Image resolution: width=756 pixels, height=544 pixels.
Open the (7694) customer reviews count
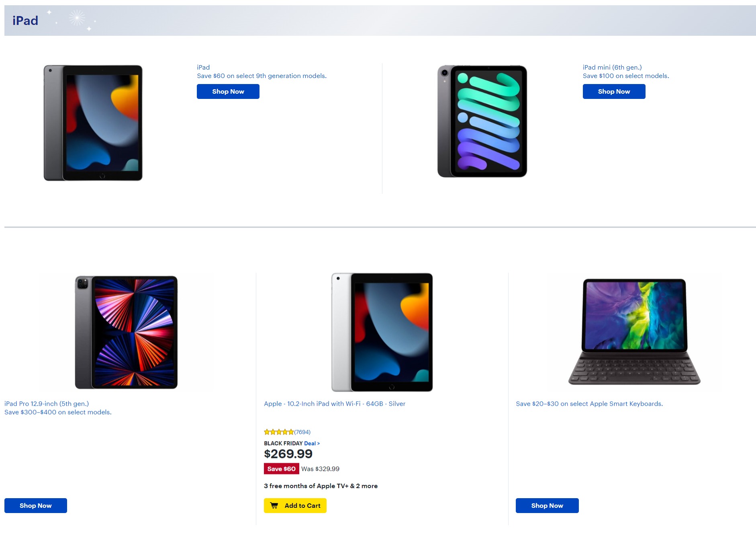coord(302,432)
